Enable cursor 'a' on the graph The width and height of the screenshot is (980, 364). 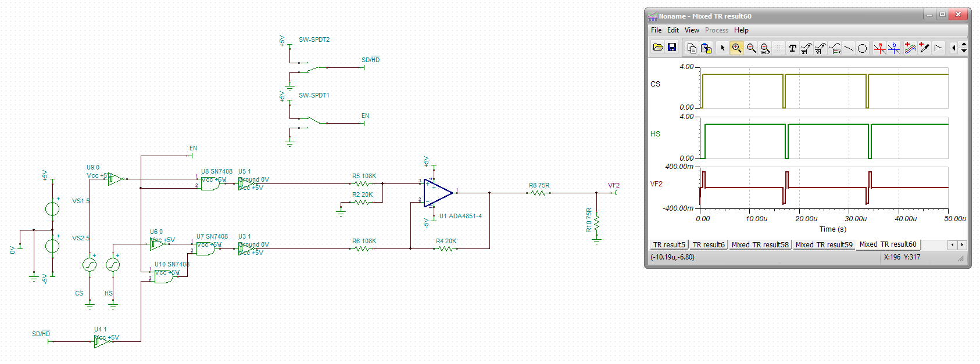(879, 48)
